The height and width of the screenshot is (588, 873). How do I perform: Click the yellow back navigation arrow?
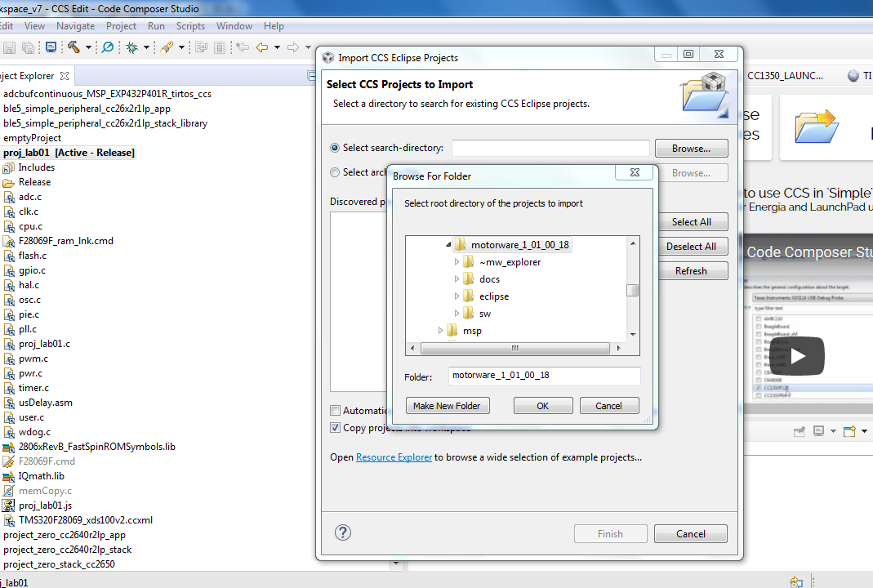click(x=261, y=47)
